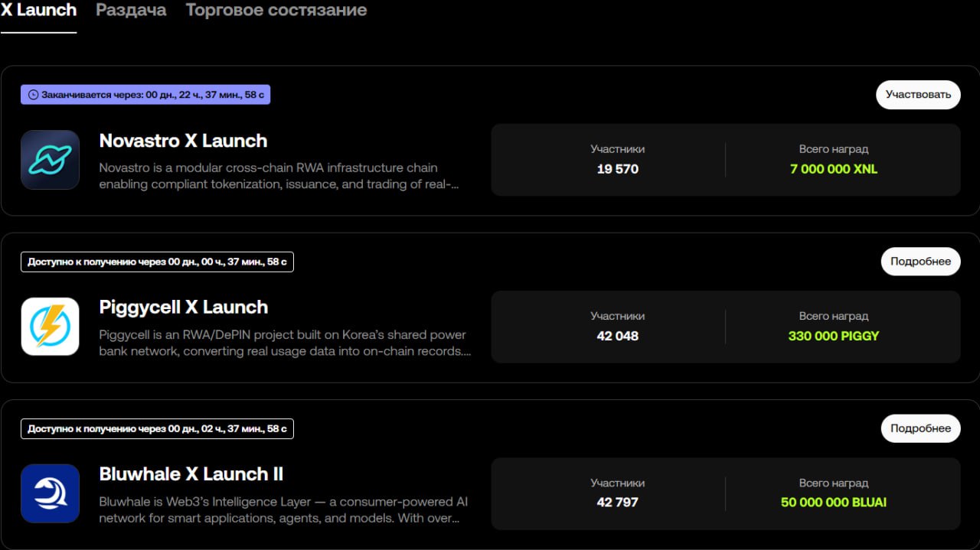Click the Piggycell lightning bolt logo

tap(50, 327)
